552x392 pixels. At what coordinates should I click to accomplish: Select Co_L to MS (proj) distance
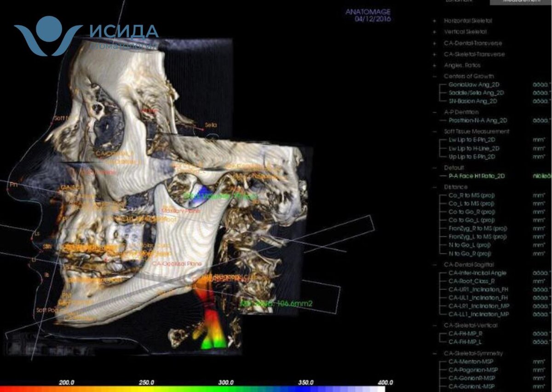pos(471,204)
